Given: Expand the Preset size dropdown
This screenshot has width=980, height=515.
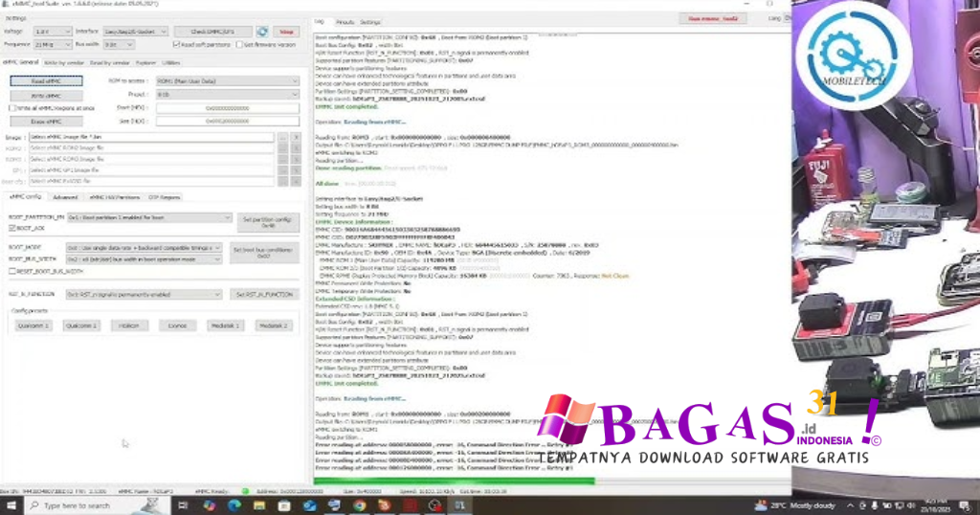Looking at the screenshot, I should 228,95.
